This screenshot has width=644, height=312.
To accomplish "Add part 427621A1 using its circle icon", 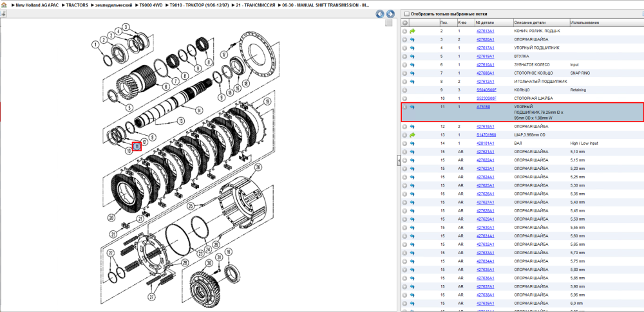I will click(405, 151).
